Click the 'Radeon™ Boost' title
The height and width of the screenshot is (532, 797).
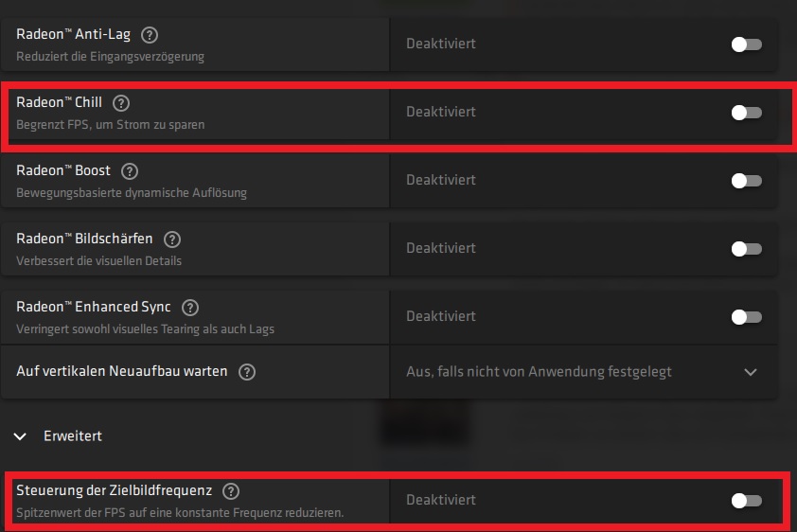pyautogui.click(x=63, y=170)
